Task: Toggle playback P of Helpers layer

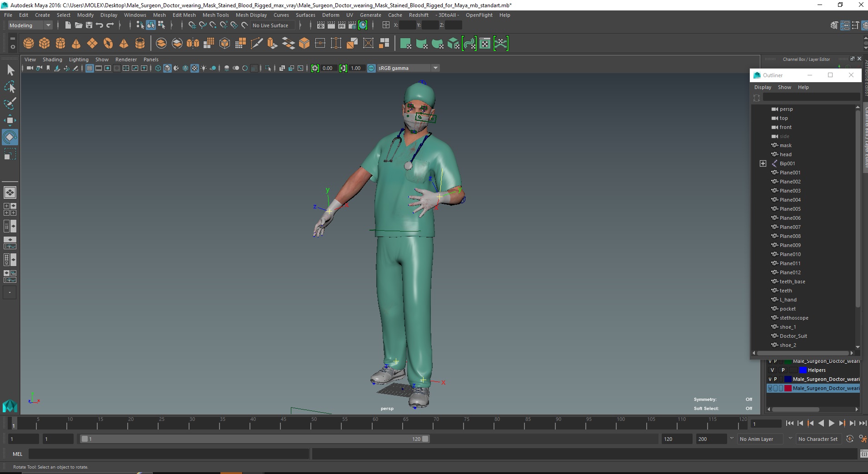Action: (783, 370)
